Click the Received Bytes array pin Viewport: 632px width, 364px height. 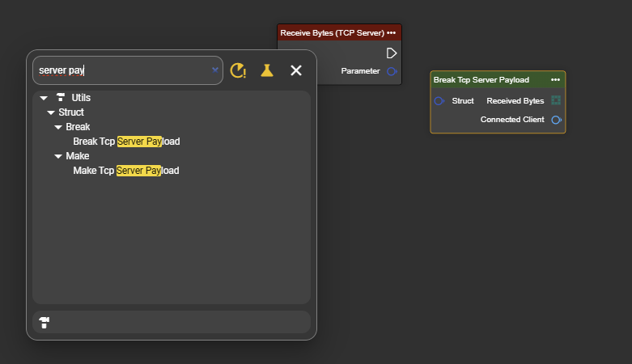coord(556,101)
